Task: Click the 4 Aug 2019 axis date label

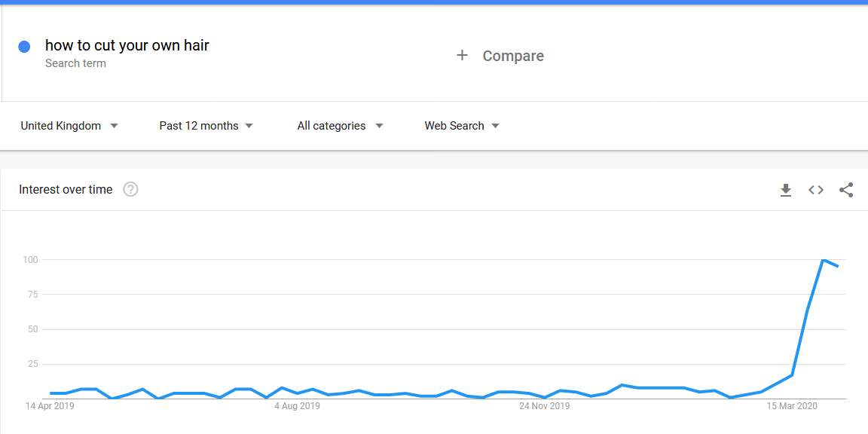Action: pyautogui.click(x=297, y=406)
